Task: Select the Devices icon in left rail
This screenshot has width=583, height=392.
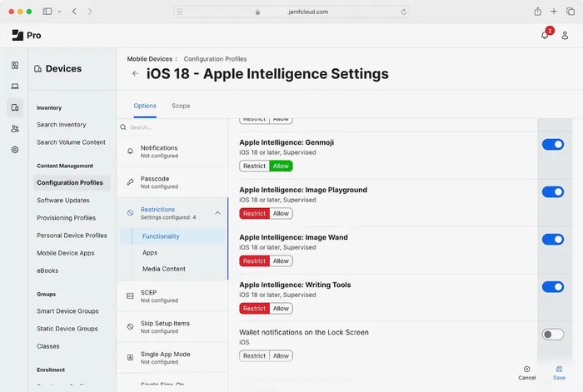Action: 15,107
